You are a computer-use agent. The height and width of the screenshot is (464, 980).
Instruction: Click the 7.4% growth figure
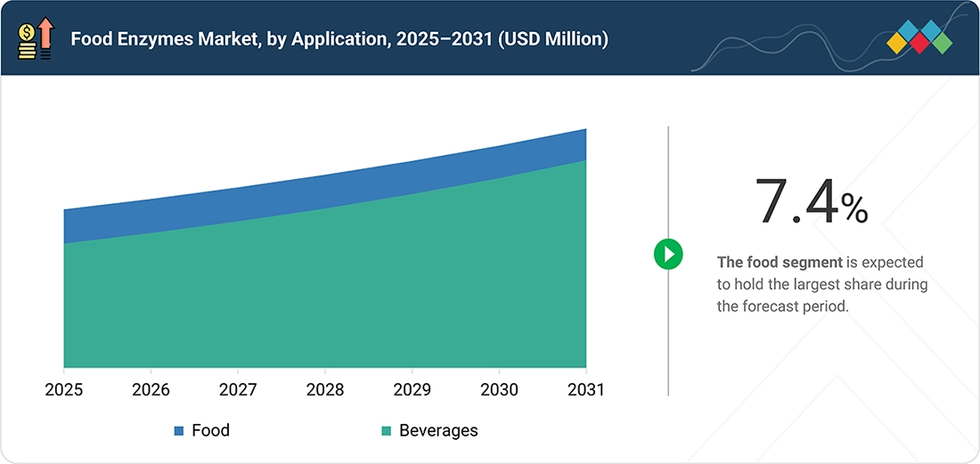(x=812, y=201)
